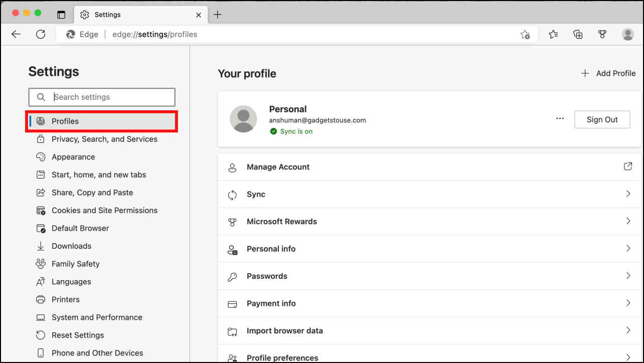
Task: Click the Edge logo in address bar
Action: point(71,35)
